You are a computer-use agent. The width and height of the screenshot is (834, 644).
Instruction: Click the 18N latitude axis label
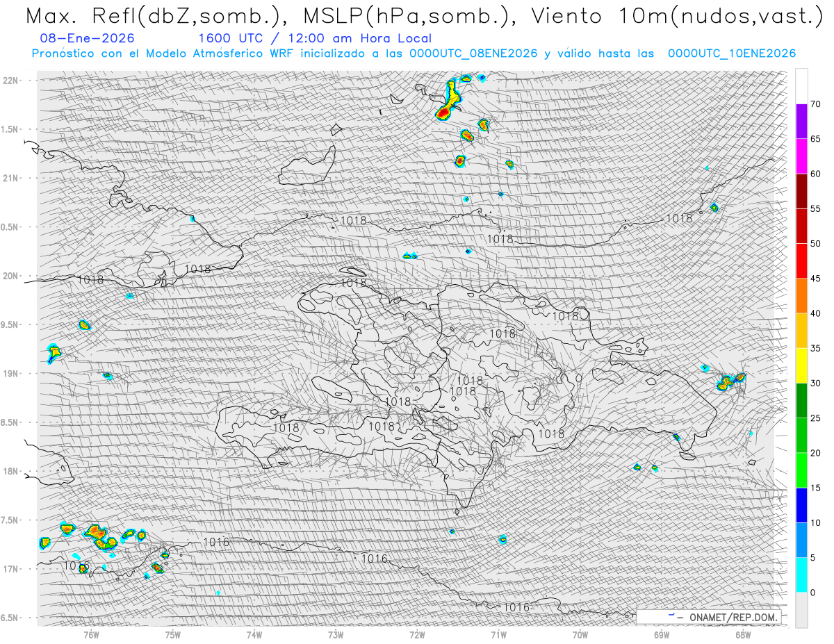(x=11, y=471)
